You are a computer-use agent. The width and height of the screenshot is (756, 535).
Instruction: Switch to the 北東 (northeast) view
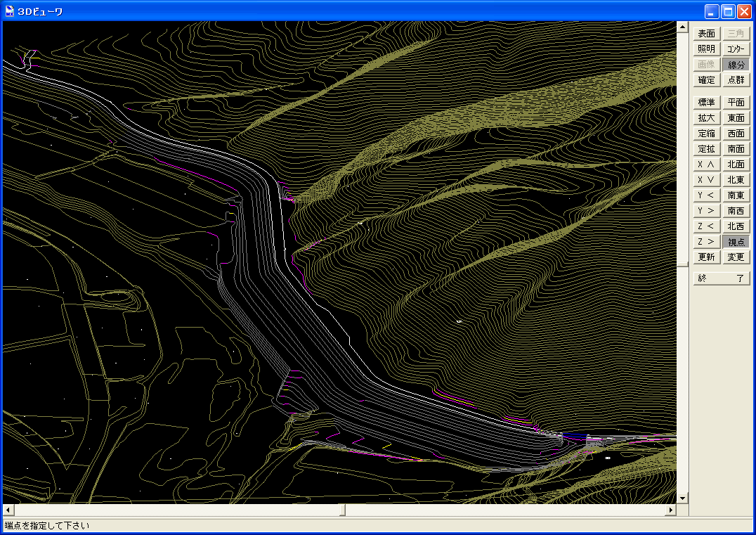pyautogui.click(x=736, y=179)
